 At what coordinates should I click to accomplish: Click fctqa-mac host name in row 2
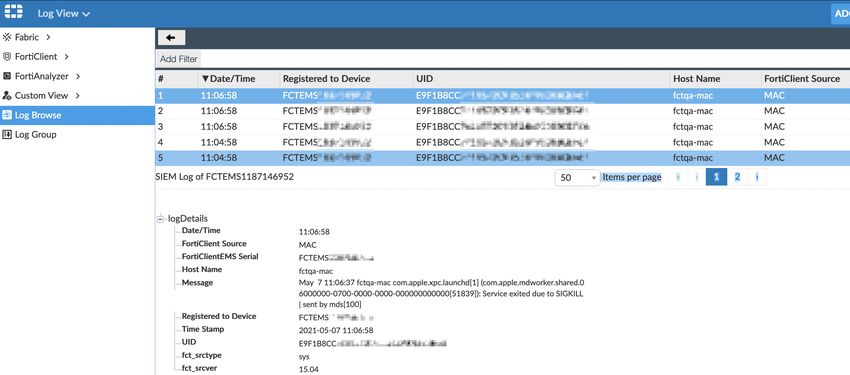click(693, 111)
